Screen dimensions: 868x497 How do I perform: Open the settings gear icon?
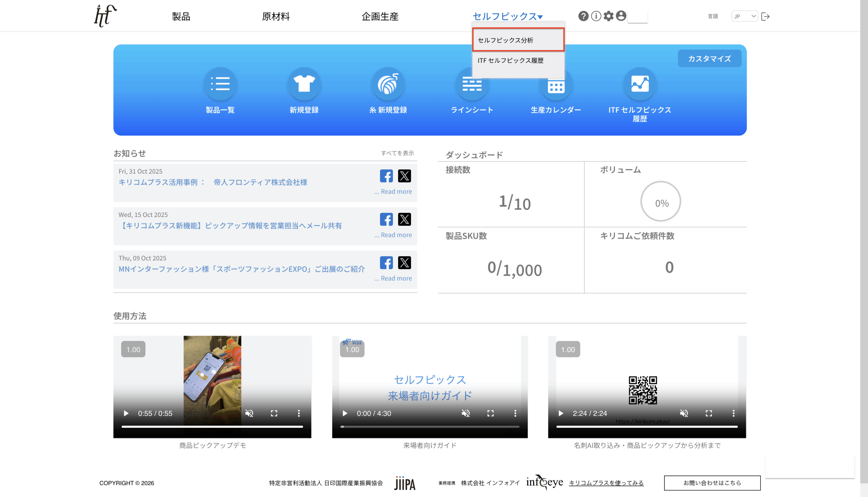(608, 16)
